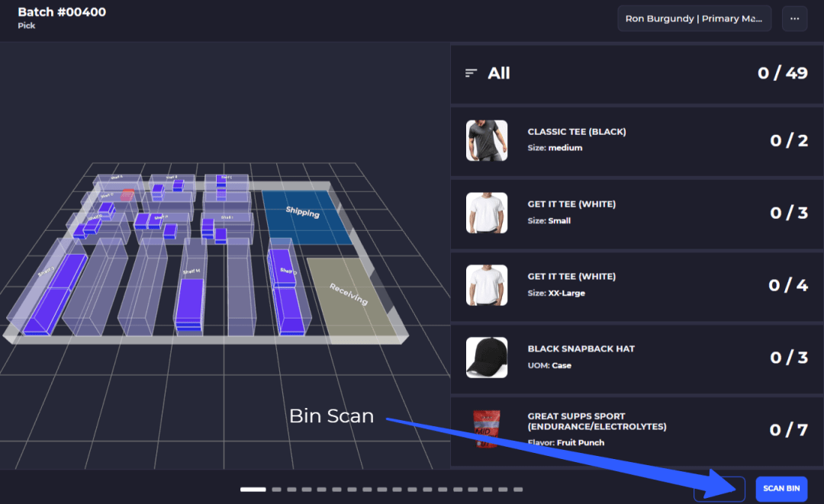Select the Shelf M bin on map
The height and width of the screenshot is (504, 824).
tap(190, 304)
